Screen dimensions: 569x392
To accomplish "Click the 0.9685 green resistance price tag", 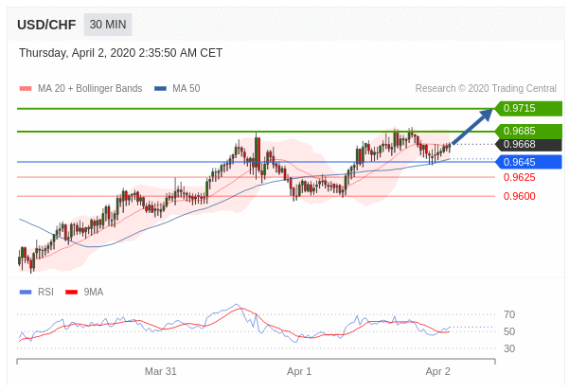I will point(528,131).
